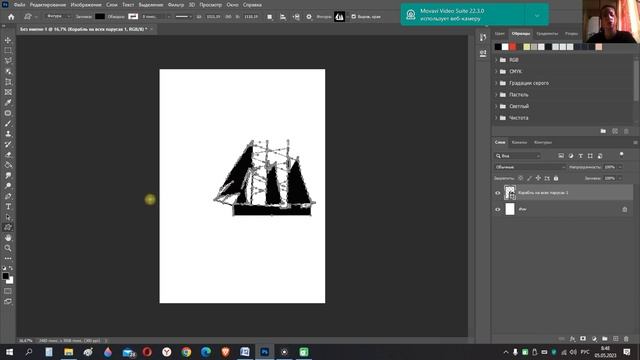Open the Файл menu
Screen dimensions: 640x360
coord(19,5)
